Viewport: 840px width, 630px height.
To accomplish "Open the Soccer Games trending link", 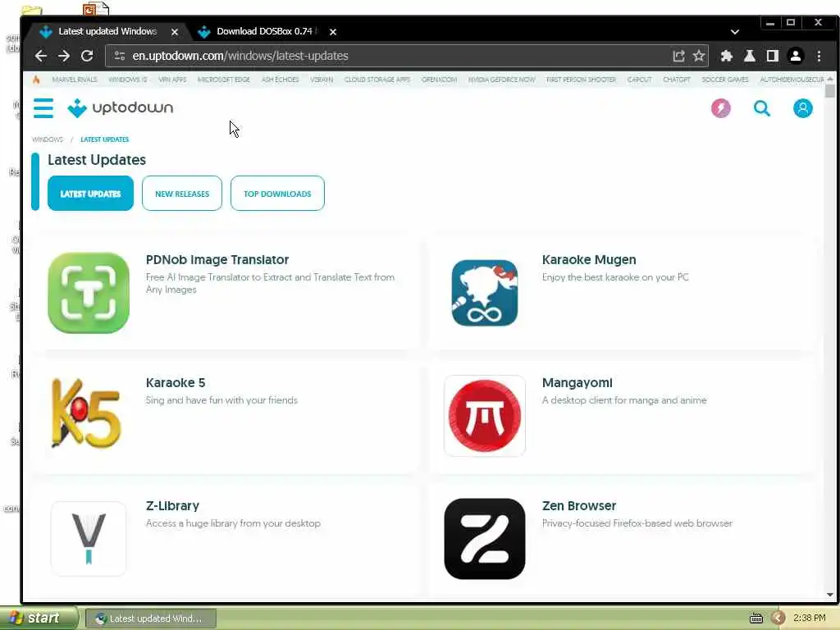I will [x=725, y=80].
